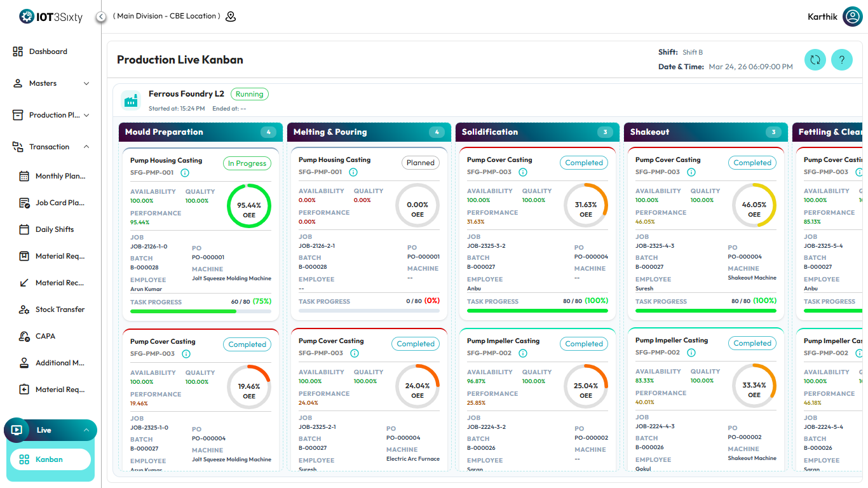Click info icon on Mould Preparation SFG-PMP-001

click(185, 173)
